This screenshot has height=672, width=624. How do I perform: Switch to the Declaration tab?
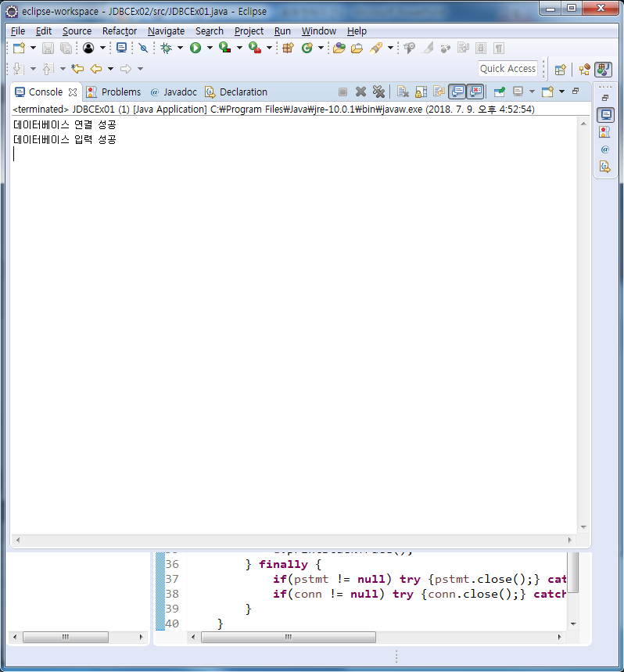pyautogui.click(x=236, y=92)
